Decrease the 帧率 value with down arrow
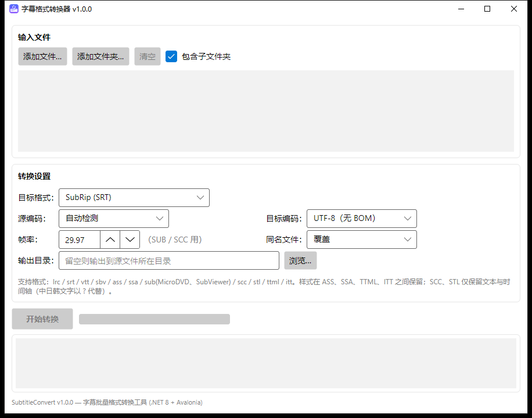 point(130,240)
